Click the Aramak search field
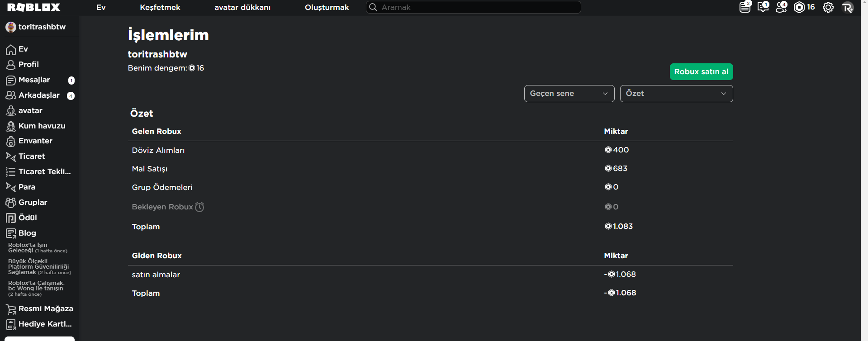Screen dimensions: 868x341 click(x=473, y=7)
